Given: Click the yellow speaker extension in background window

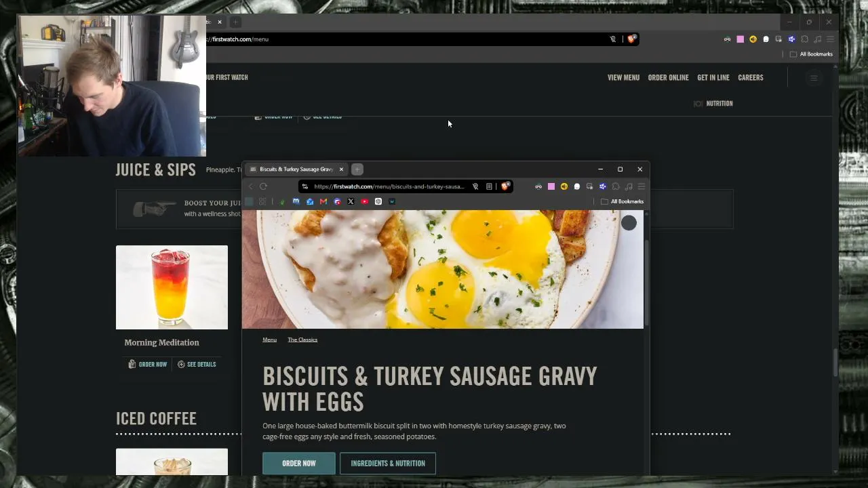Looking at the screenshot, I should pos(753,39).
